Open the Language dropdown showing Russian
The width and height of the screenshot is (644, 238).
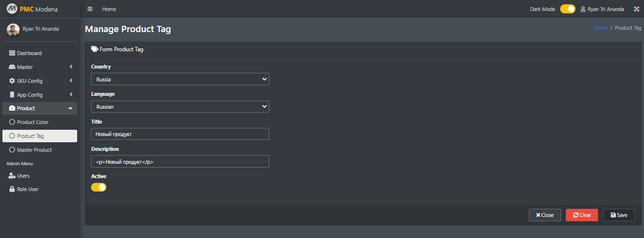pyautogui.click(x=180, y=106)
